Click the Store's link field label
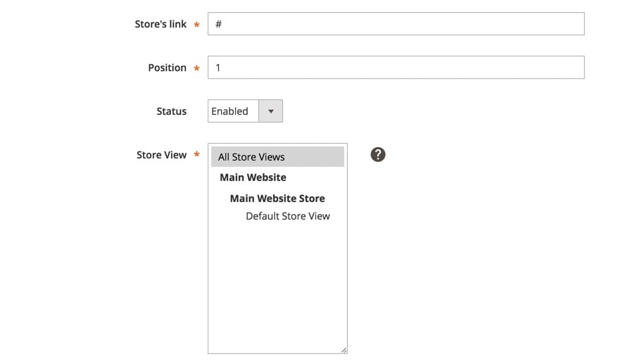This screenshot has height=364, width=642. point(160,24)
